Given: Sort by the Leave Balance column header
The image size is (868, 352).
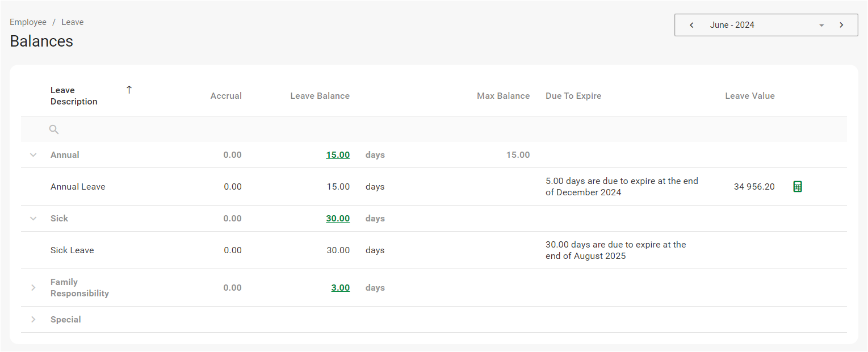Looking at the screenshot, I should pos(320,96).
